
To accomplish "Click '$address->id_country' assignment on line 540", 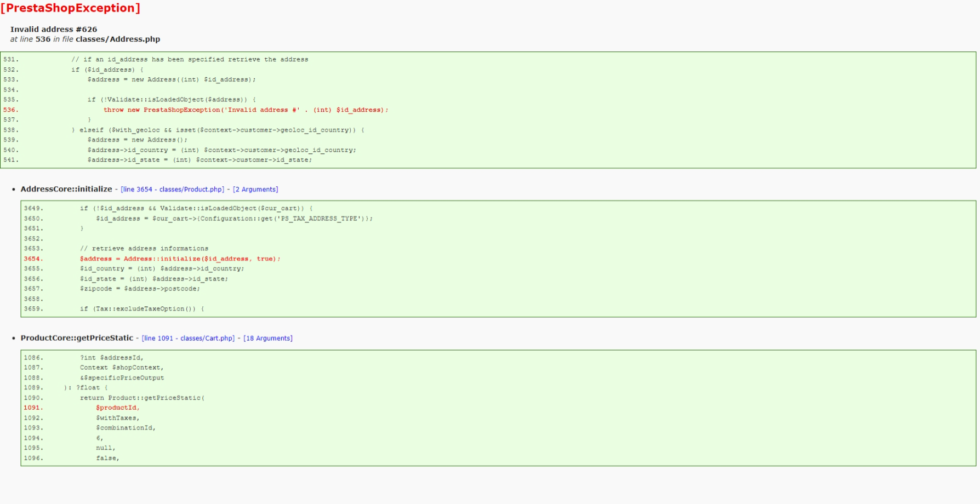I will (222, 150).
